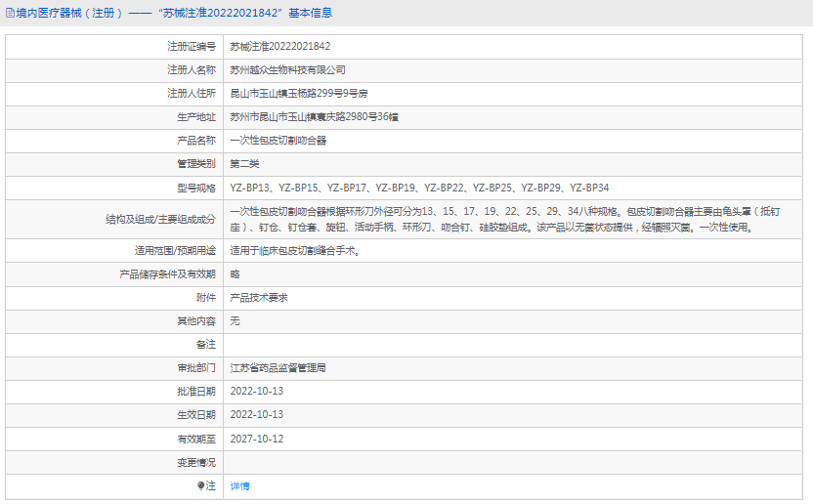Click registrant address 昆山市玉山镇玉杨路299号9号房
This screenshot has width=813, height=504.
(299, 94)
